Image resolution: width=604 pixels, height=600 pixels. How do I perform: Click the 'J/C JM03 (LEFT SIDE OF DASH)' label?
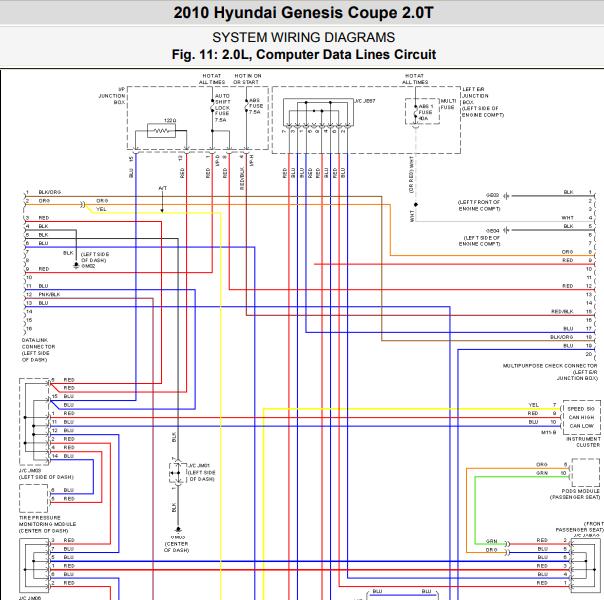tap(46, 474)
